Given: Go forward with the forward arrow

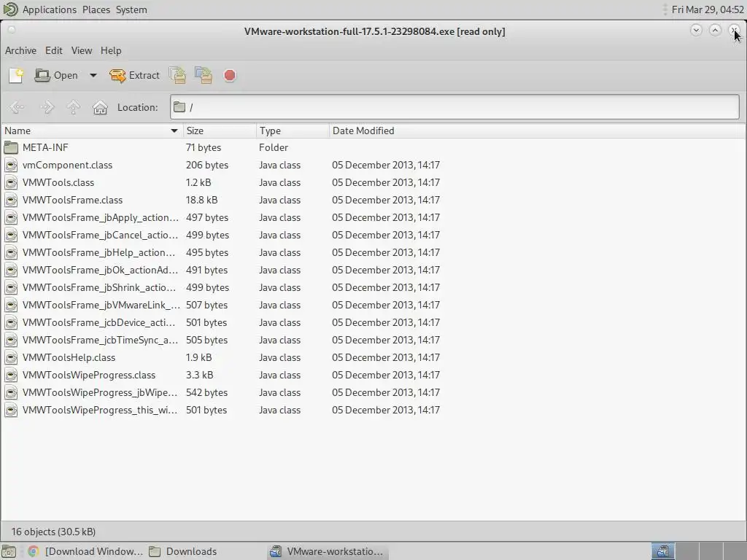Looking at the screenshot, I should coord(47,107).
